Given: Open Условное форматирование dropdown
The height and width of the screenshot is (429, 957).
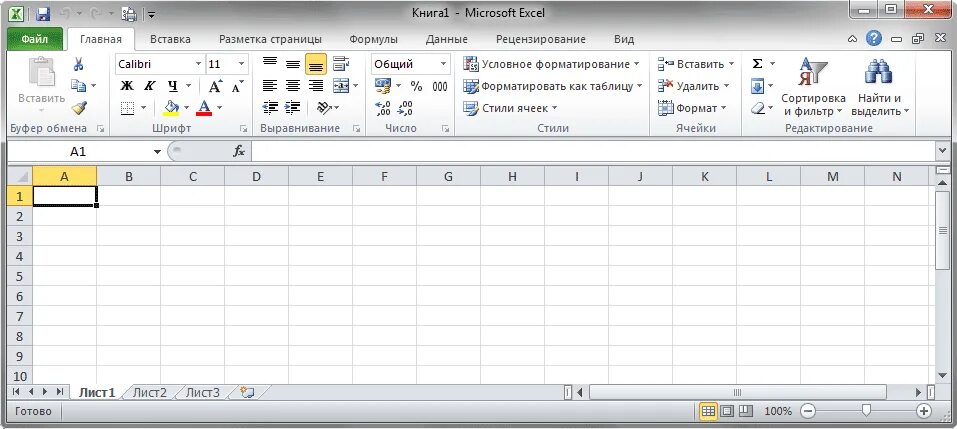Looking at the screenshot, I should (x=551, y=64).
